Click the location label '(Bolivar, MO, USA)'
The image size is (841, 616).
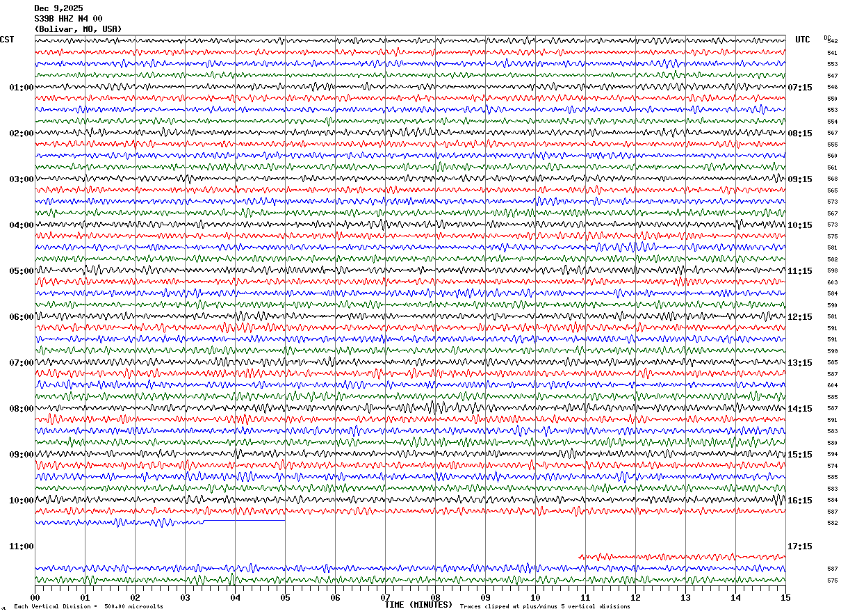click(x=78, y=29)
